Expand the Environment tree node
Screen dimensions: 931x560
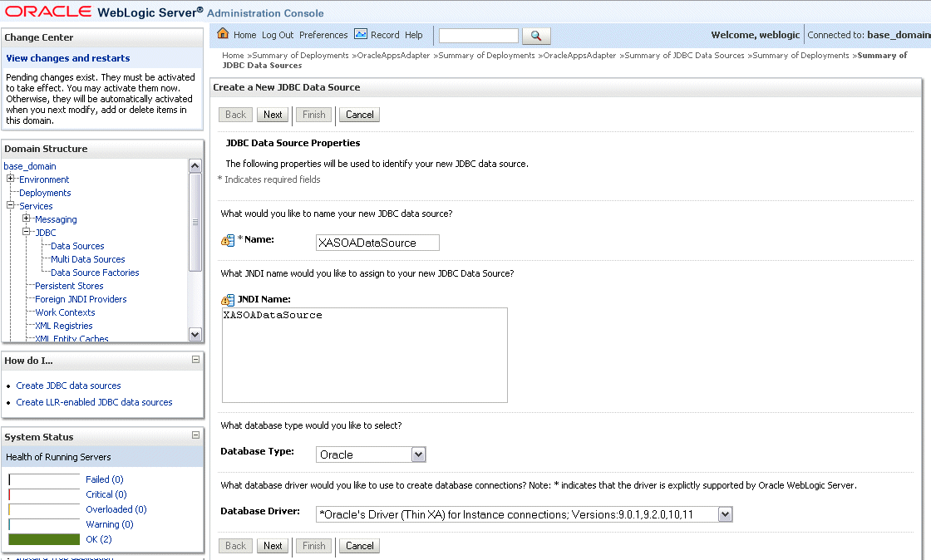10,179
